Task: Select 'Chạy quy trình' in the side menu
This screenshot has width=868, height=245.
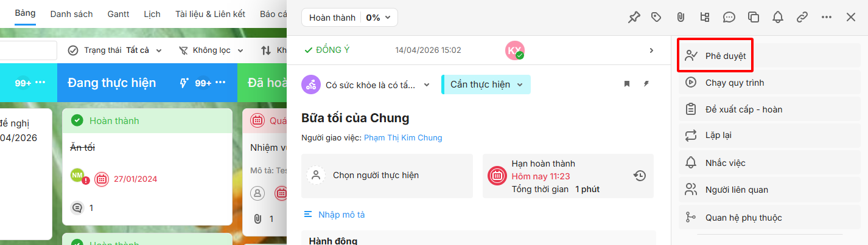Action: tap(735, 83)
